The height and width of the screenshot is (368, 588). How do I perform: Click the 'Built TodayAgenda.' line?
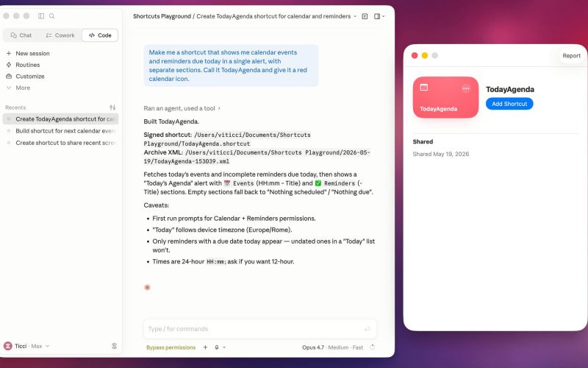[x=171, y=121]
